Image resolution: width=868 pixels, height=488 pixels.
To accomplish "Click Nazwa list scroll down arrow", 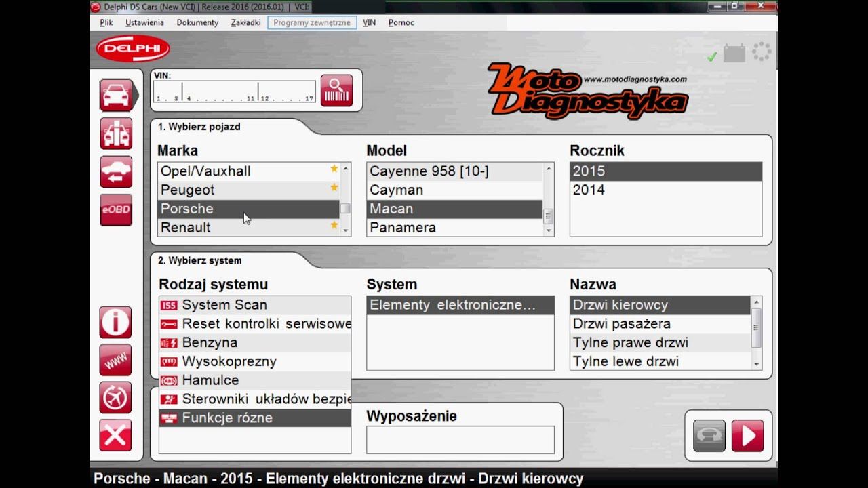I will 757,364.
